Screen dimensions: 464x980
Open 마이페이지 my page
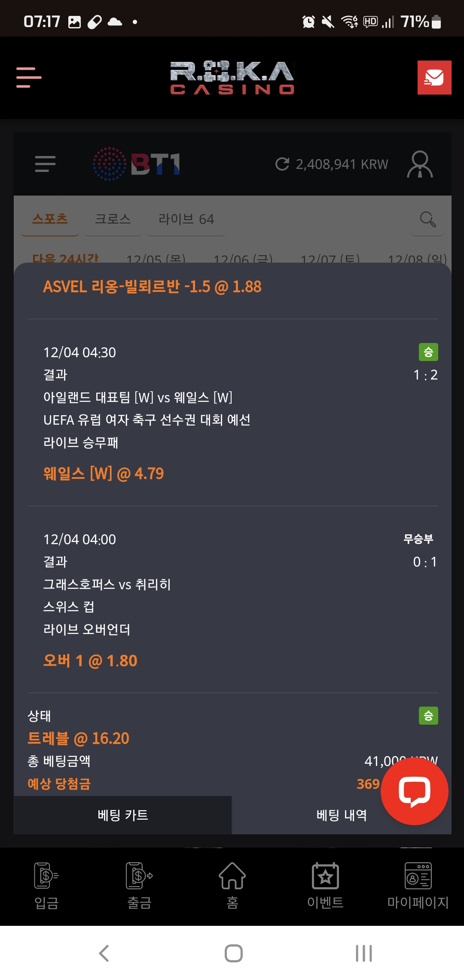418,885
